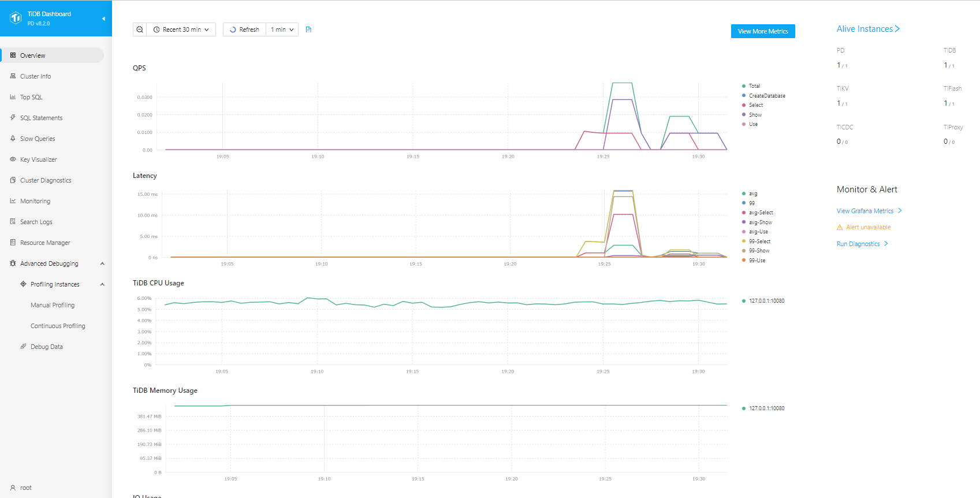Screen dimensions: 980x498
Task: Click the Debug Data icon
Action: (x=23, y=347)
